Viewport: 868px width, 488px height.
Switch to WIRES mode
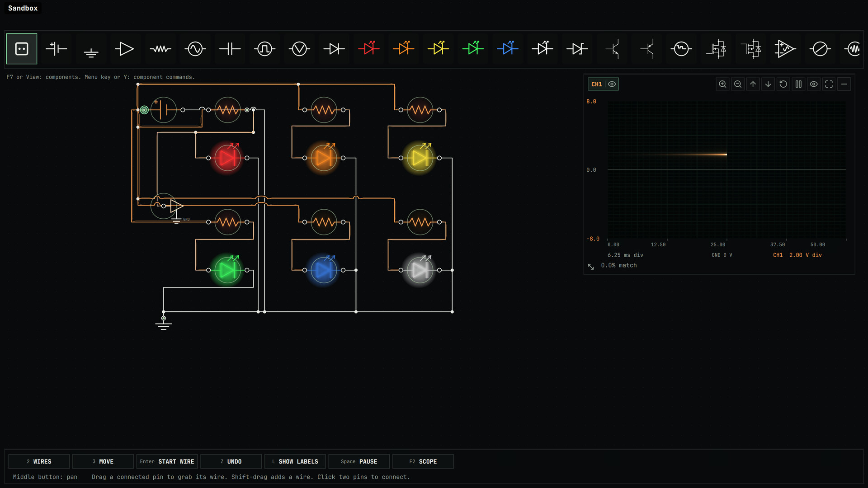(x=39, y=461)
